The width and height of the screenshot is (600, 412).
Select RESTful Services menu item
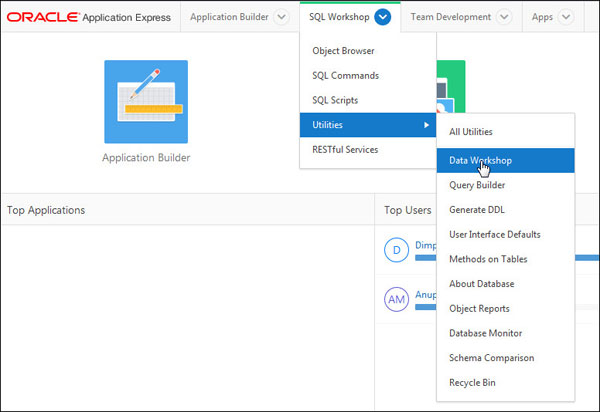pos(347,150)
